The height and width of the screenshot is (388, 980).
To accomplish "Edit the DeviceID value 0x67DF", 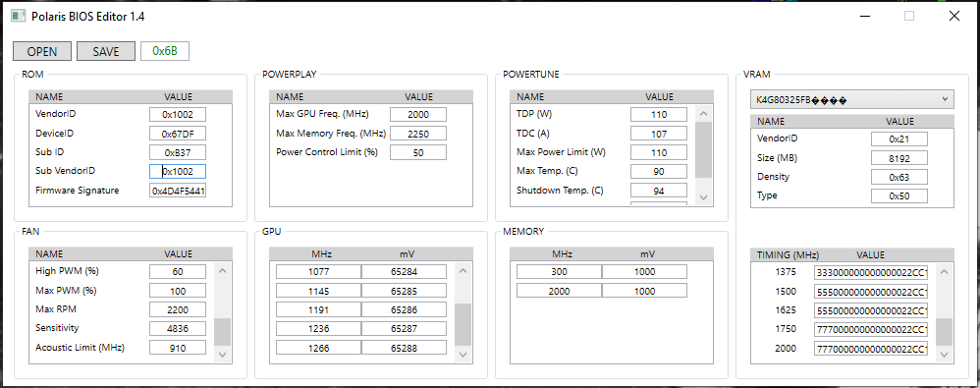I will tap(178, 134).
